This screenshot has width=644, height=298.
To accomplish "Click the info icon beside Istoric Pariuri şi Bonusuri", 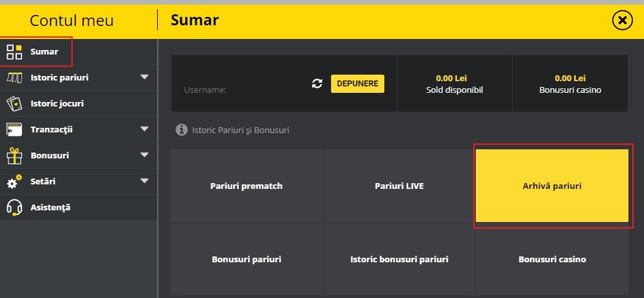I will coord(182,130).
